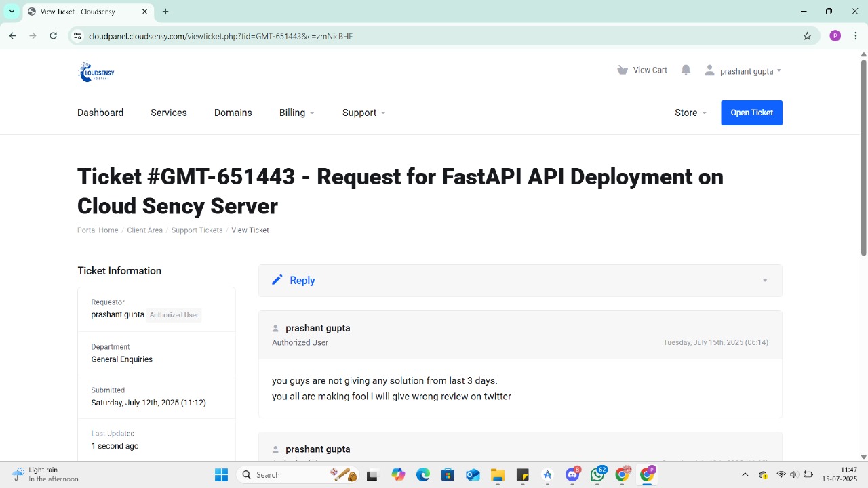Open the Chrome profile avatar
The width and height of the screenshot is (868, 488).
click(835, 36)
